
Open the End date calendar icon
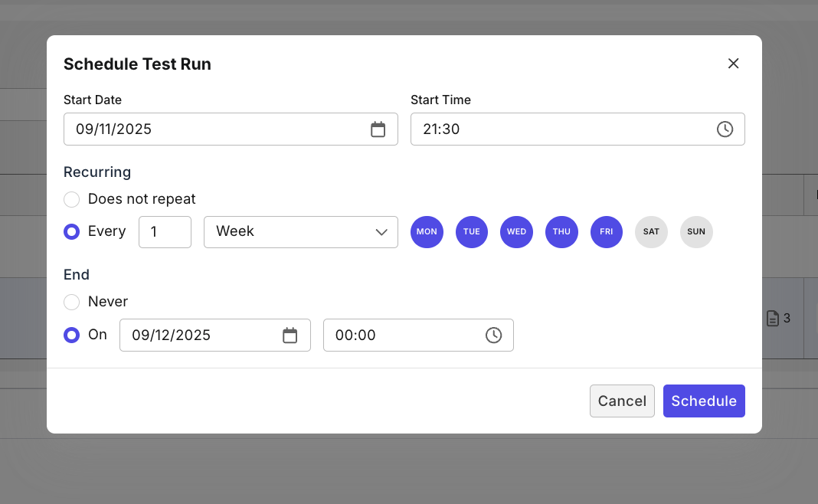(x=290, y=335)
